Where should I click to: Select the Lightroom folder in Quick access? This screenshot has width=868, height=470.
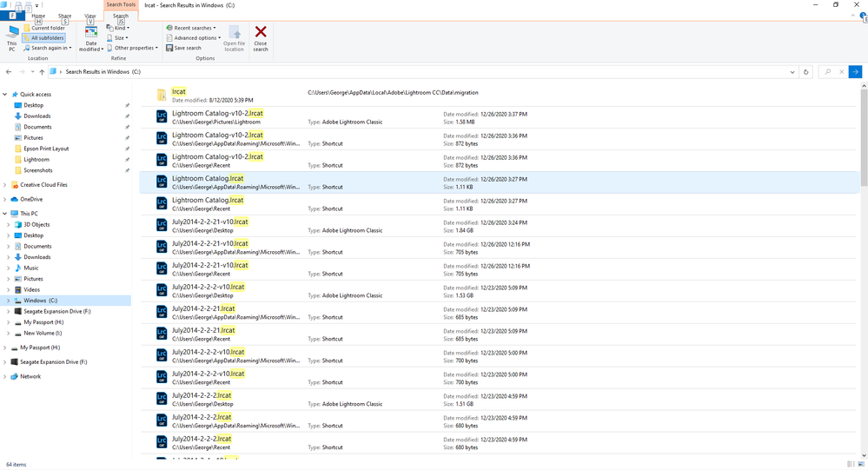click(x=36, y=160)
